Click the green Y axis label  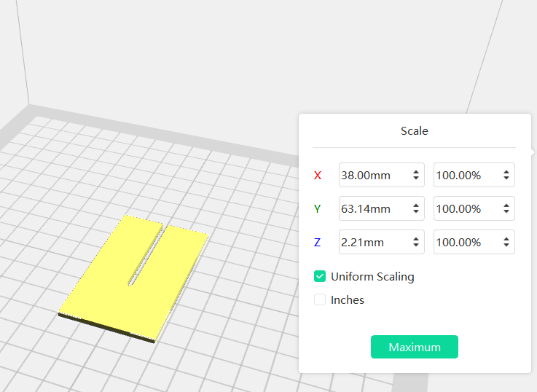click(317, 209)
